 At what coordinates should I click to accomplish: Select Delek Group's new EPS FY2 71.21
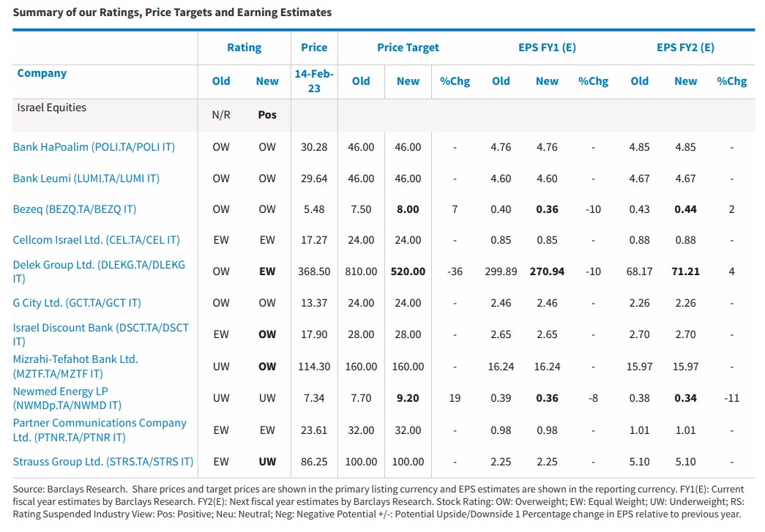685,271
